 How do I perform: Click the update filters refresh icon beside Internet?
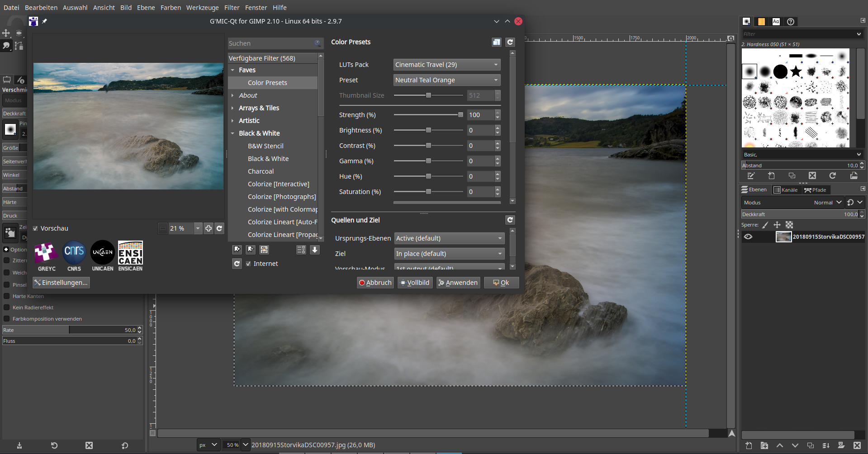pyautogui.click(x=237, y=264)
